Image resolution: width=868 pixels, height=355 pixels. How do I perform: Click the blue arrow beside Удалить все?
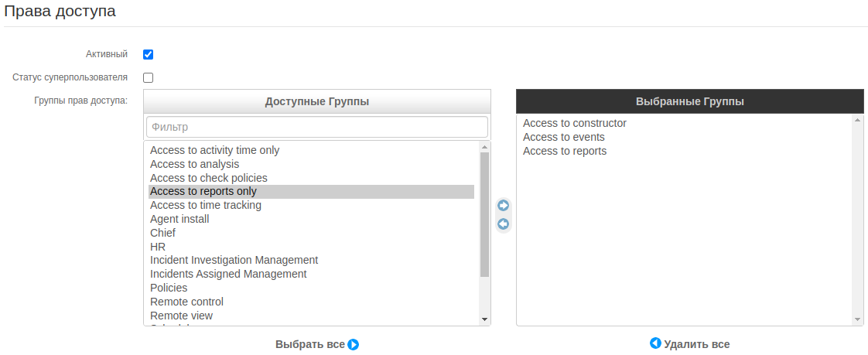click(x=655, y=343)
